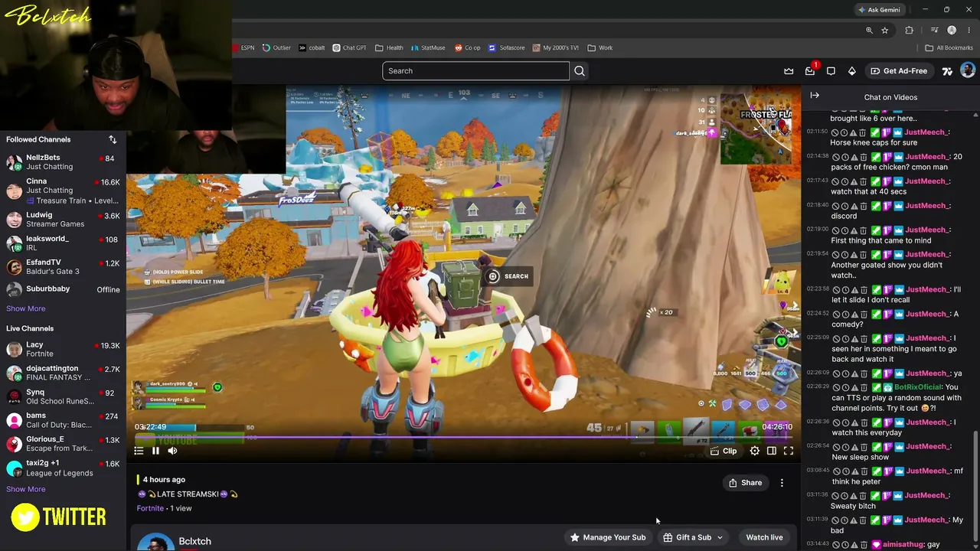Toggle fullscreen on the video player
The image size is (980, 551).
tap(788, 451)
